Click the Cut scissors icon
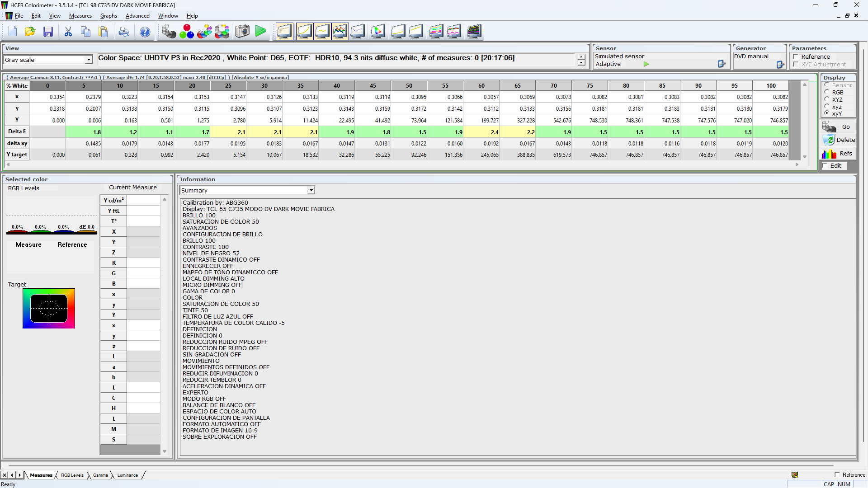The height and width of the screenshot is (488, 868). coord(68,31)
